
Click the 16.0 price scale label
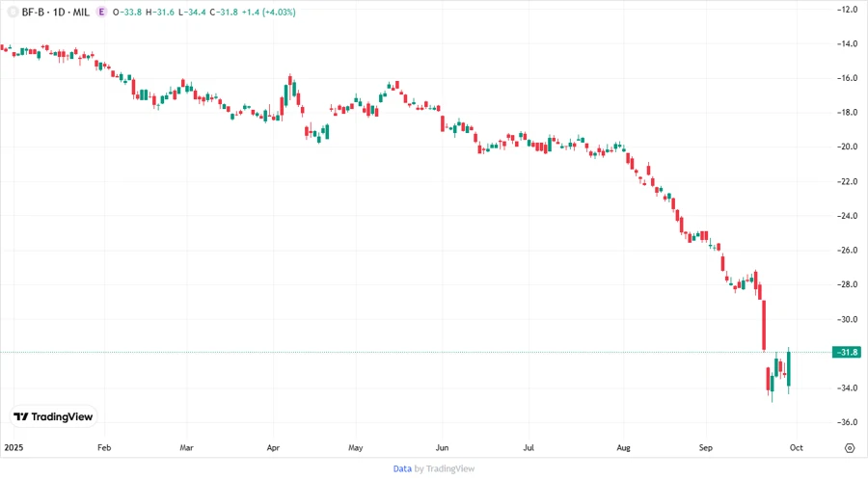tap(847, 78)
